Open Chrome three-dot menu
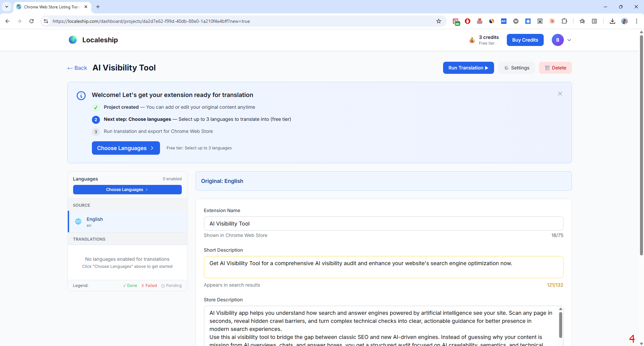 636,21
